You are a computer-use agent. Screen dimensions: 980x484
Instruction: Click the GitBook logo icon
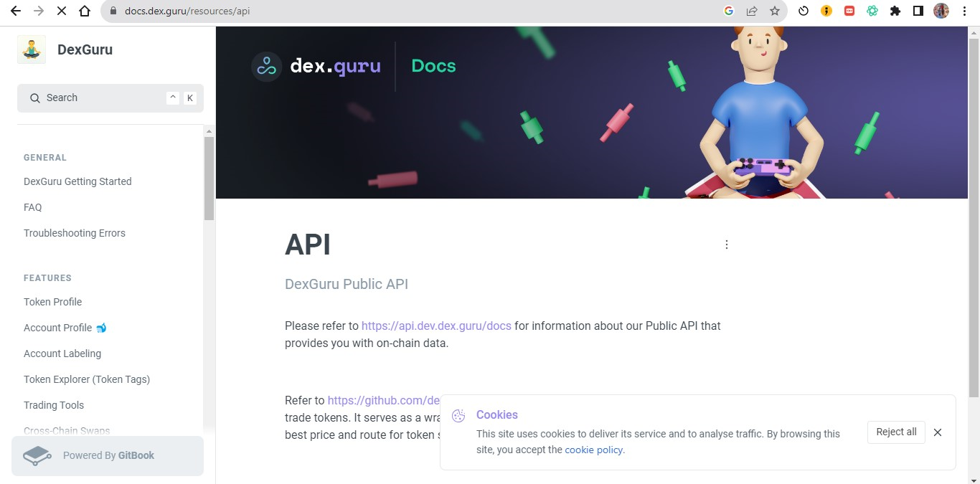[37, 456]
